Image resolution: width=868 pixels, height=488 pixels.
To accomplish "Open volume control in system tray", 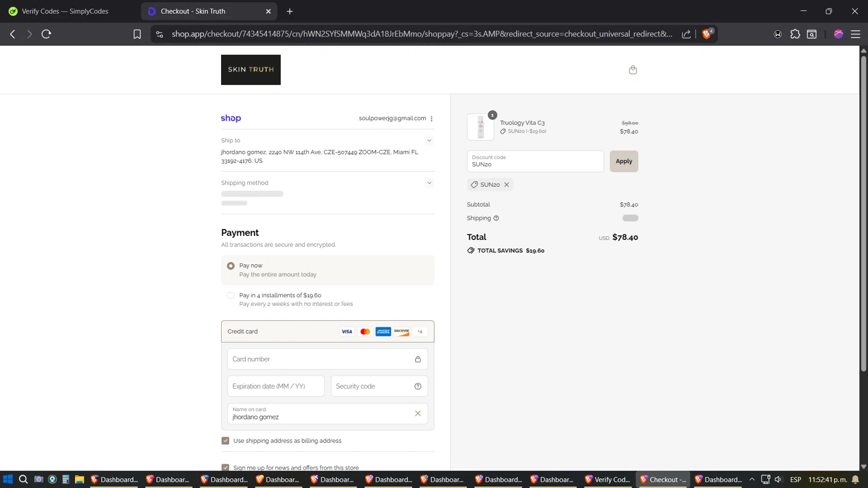I will pos(778,479).
